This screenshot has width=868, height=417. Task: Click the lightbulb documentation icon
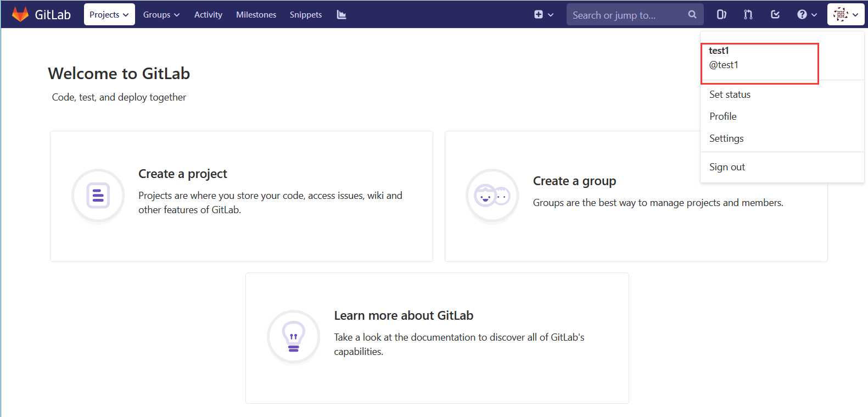(293, 337)
